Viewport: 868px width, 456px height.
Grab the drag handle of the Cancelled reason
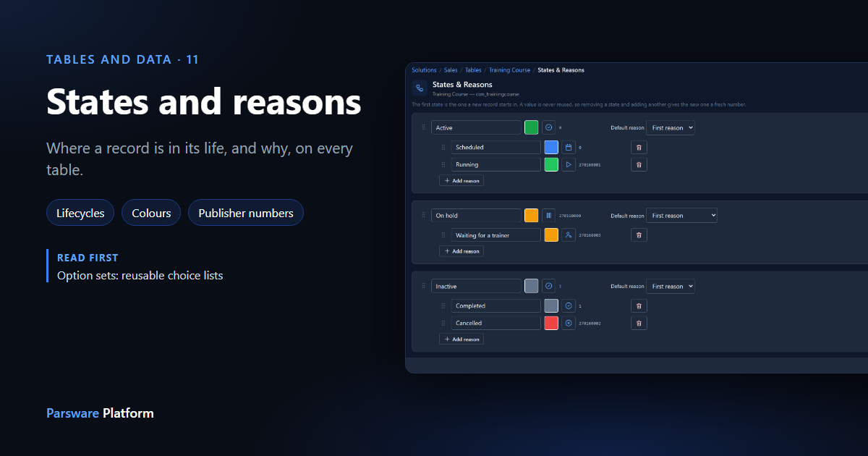pos(443,323)
